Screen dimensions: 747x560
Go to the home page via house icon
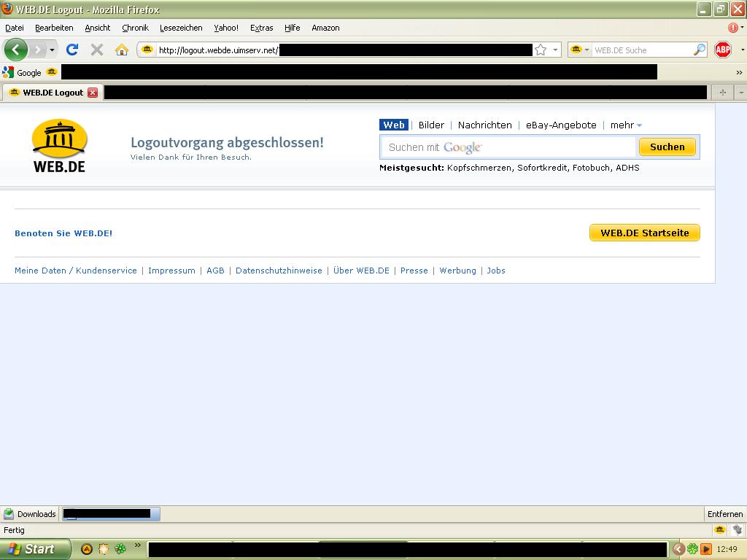tap(122, 50)
